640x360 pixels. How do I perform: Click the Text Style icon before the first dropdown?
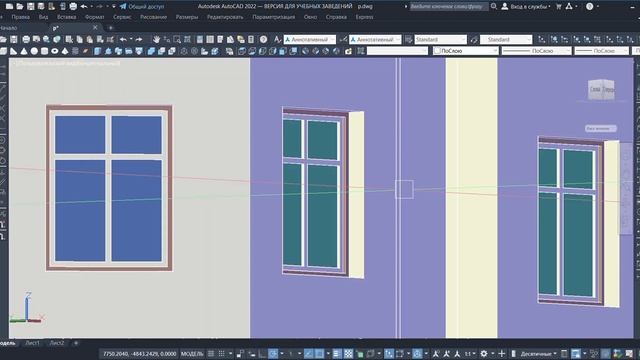pos(277,40)
